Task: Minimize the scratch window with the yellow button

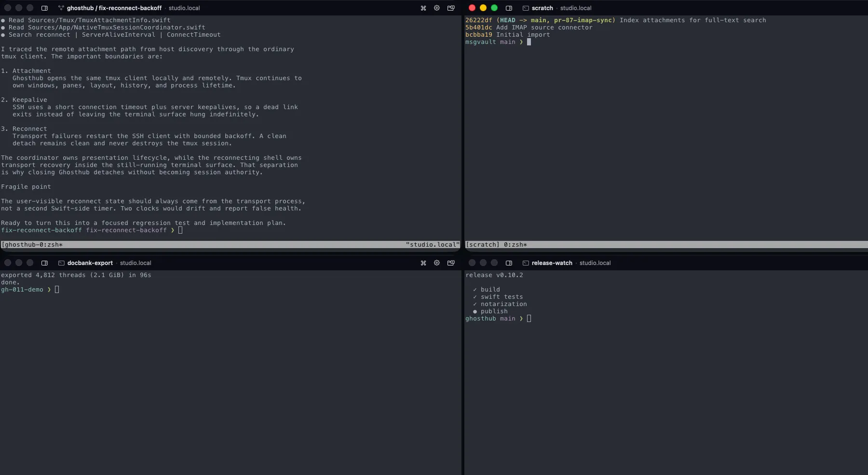Action: tap(483, 8)
